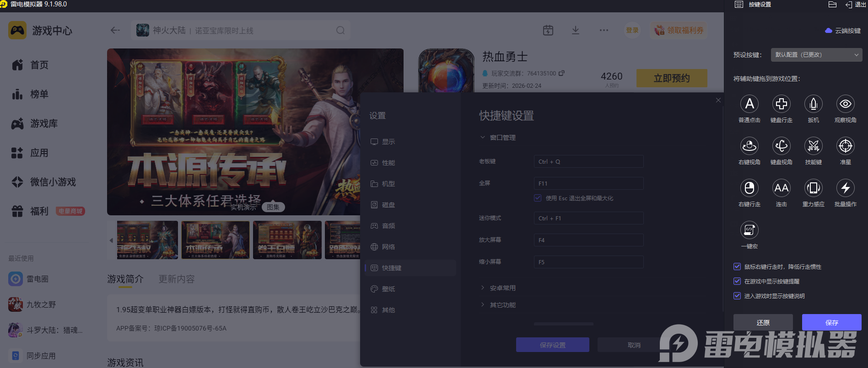
Task: Click the 保存 button in key settings
Action: (x=832, y=322)
